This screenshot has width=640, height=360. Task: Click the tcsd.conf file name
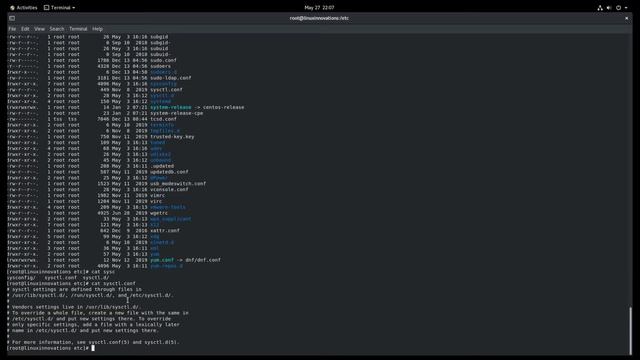coord(163,119)
